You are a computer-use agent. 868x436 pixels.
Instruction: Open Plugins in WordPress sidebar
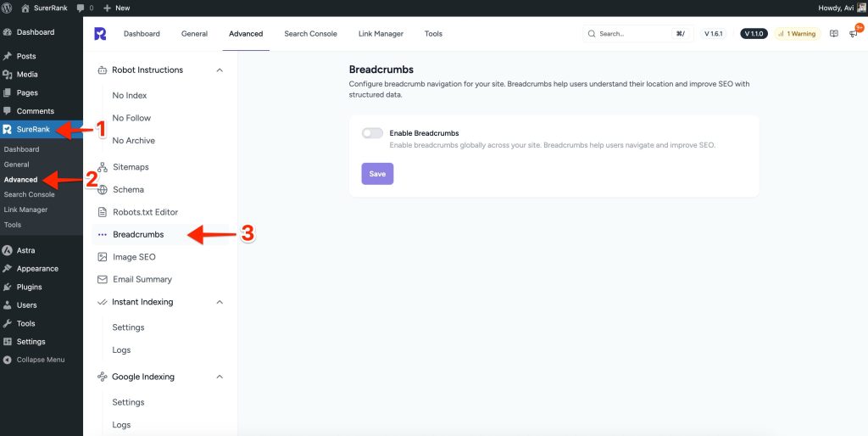(x=29, y=287)
